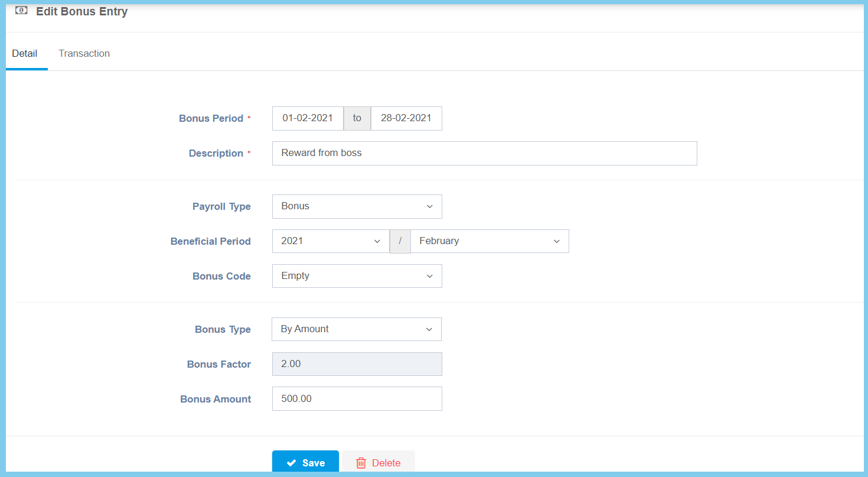Focus the Description text field
Viewport: 868px width, 477px height.
(484, 153)
